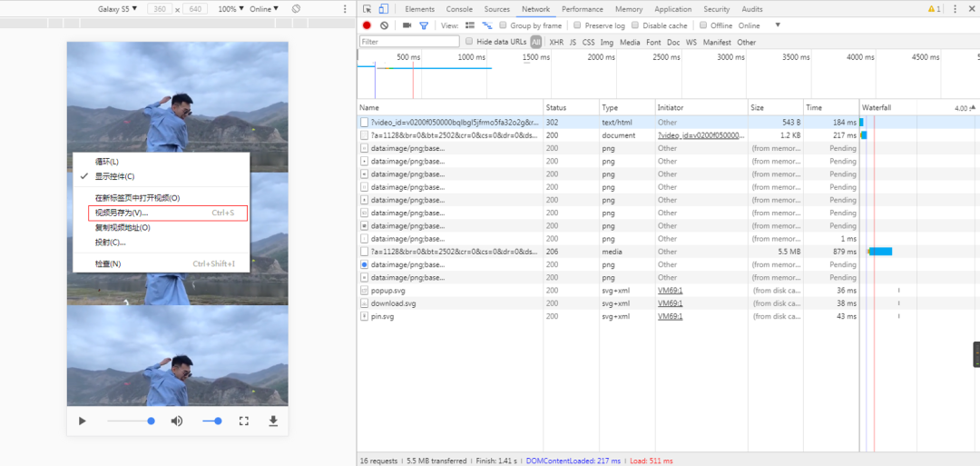
Task: Open initiator link of the document request
Action: click(x=701, y=135)
